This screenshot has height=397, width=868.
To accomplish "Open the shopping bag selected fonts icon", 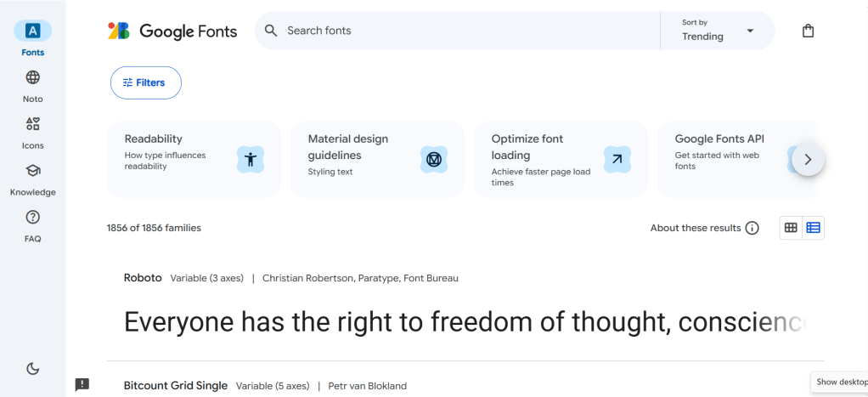I will click(x=808, y=31).
